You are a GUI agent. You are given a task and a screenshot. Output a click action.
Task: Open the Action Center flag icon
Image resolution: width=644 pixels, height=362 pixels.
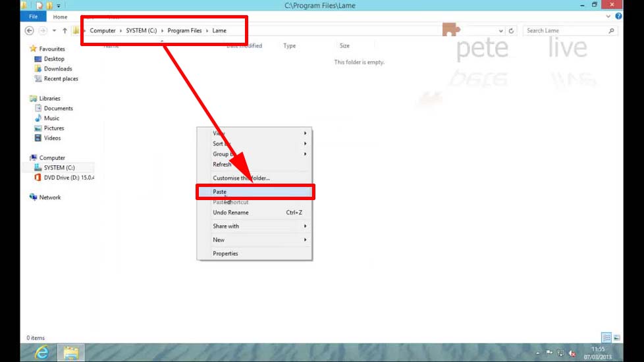(549, 353)
